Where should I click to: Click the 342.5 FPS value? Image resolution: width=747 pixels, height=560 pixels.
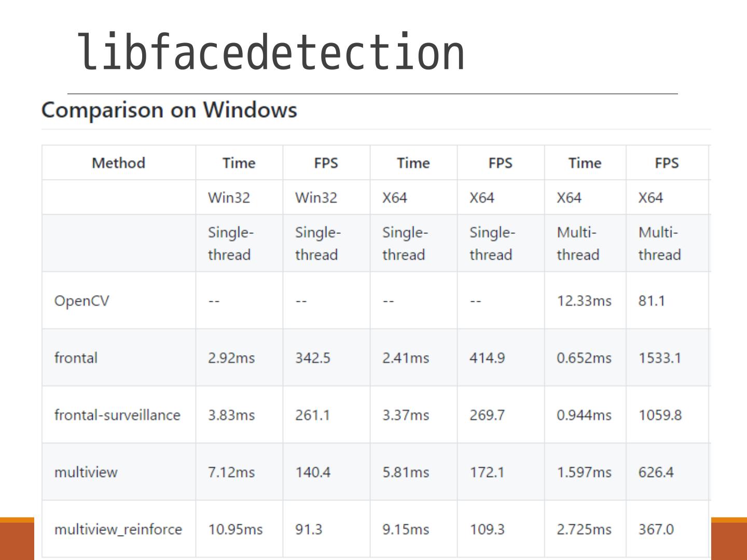pyautogui.click(x=313, y=358)
